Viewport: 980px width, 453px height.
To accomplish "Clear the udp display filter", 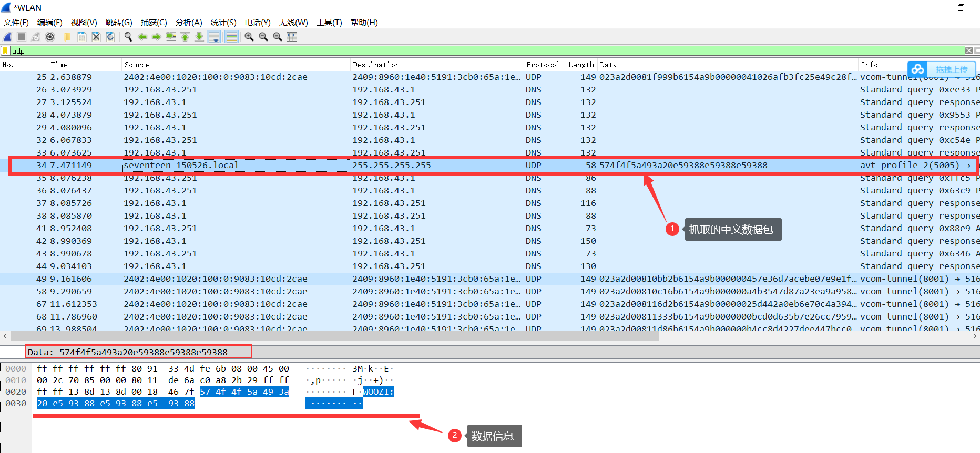I will coord(969,51).
